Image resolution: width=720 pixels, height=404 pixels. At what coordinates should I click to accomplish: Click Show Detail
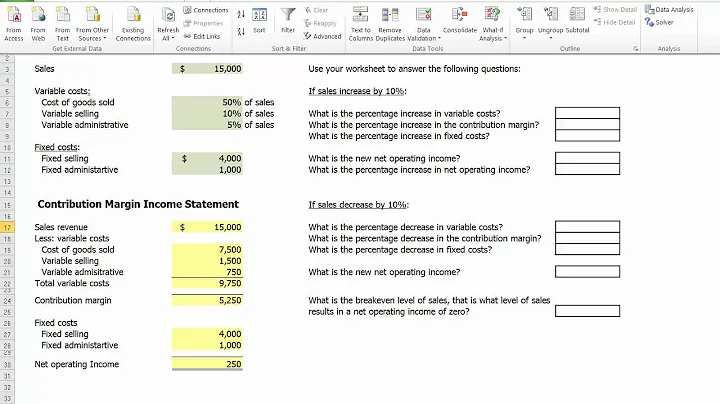615,9
